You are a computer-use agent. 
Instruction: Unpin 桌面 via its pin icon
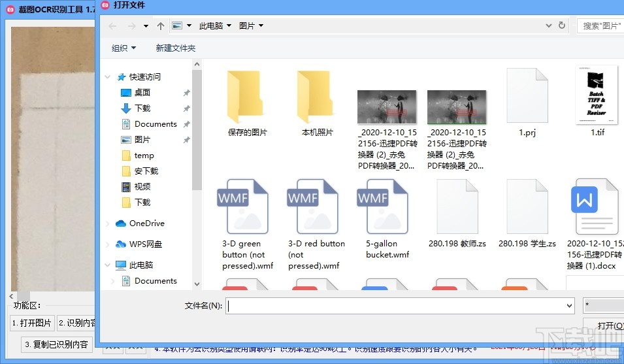pyautogui.click(x=186, y=93)
